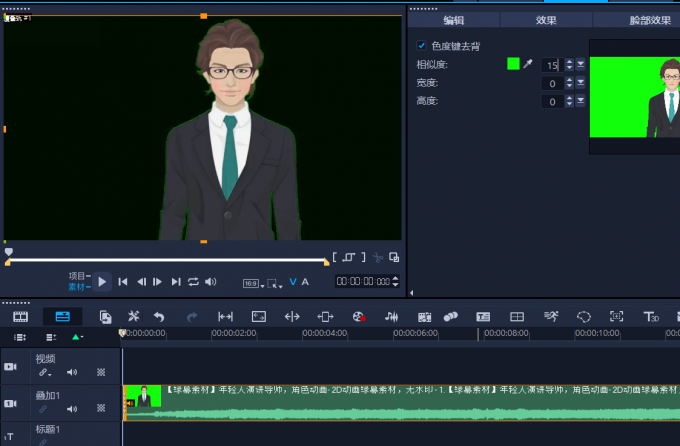
Task: Click the green chroma key color swatch
Action: (513, 64)
